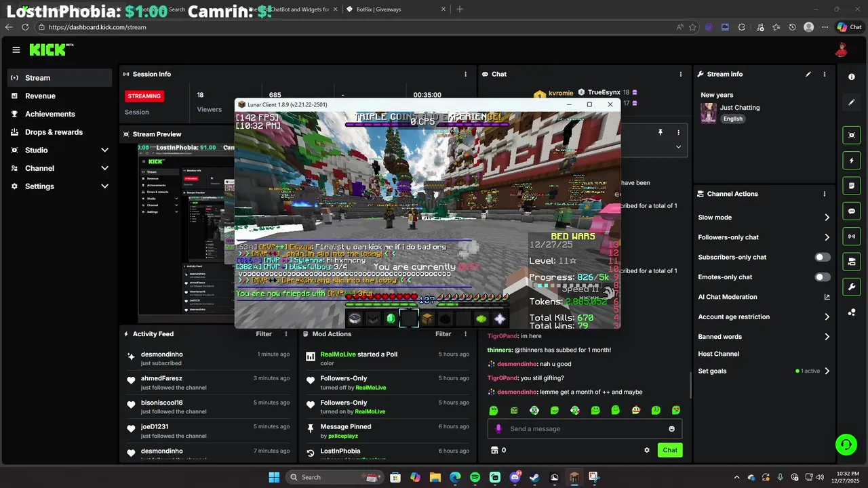Add this page to browser favorites star

click(692, 27)
